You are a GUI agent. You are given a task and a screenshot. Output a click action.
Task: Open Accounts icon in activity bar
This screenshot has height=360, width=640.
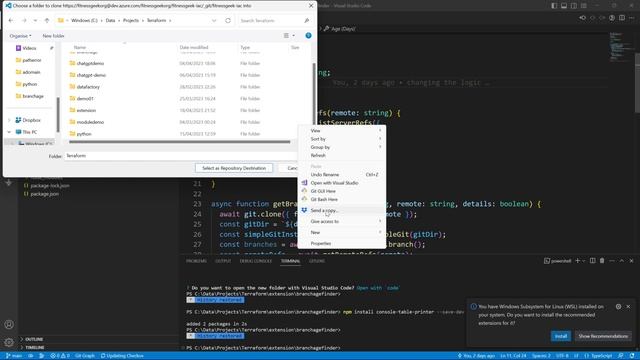tap(9, 325)
